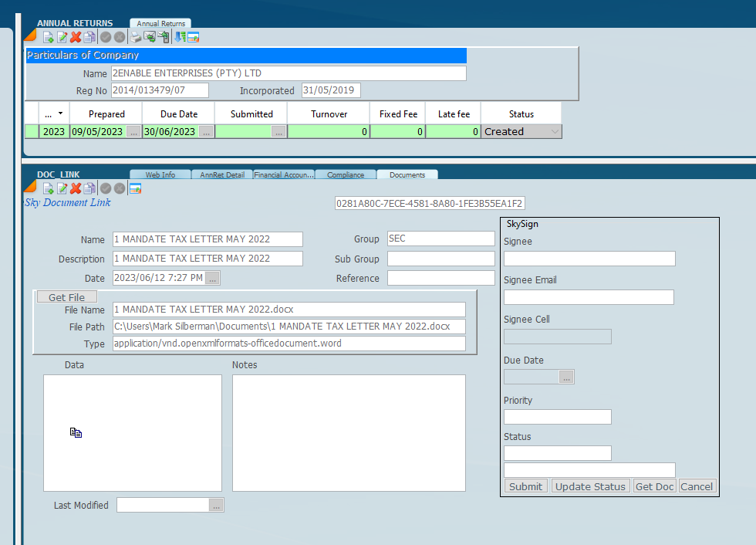The height and width of the screenshot is (545, 756).
Task: Click the form layout icon in DOC_LINK toolbar
Action: pyautogui.click(x=135, y=188)
